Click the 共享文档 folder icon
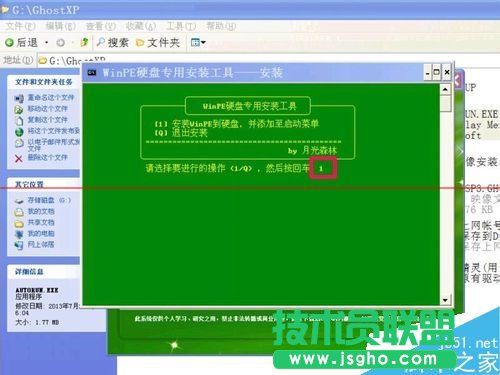Viewport: 500px width, 375px height. coord(19,223)
